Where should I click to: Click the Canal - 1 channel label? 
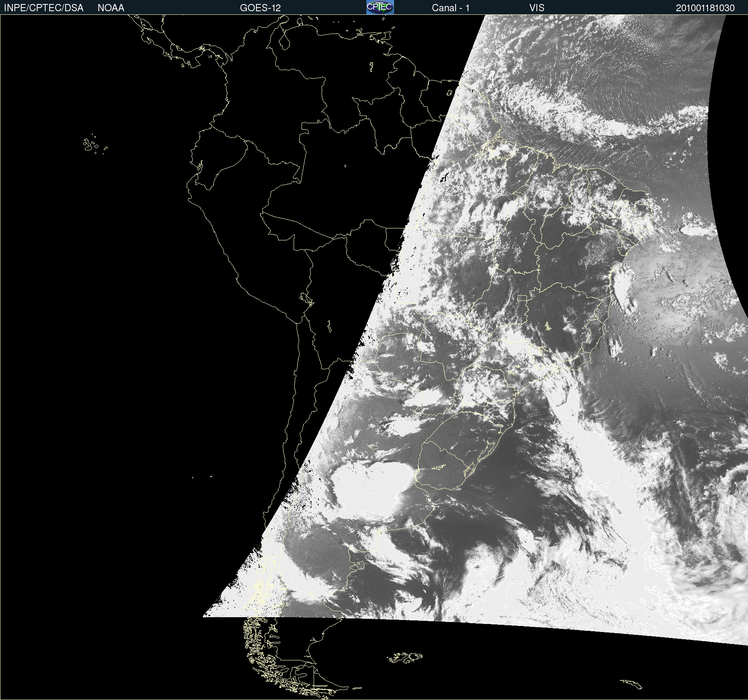click(451, 8)
